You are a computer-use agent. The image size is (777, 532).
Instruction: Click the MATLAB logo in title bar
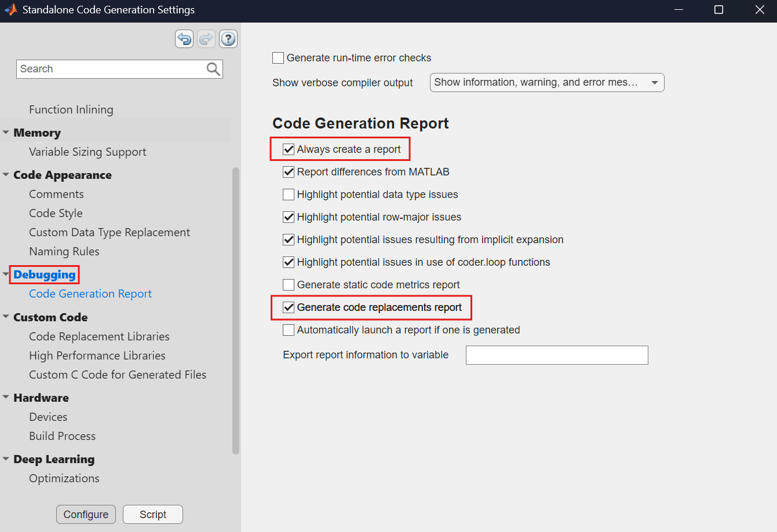click(x=10, y=10)
